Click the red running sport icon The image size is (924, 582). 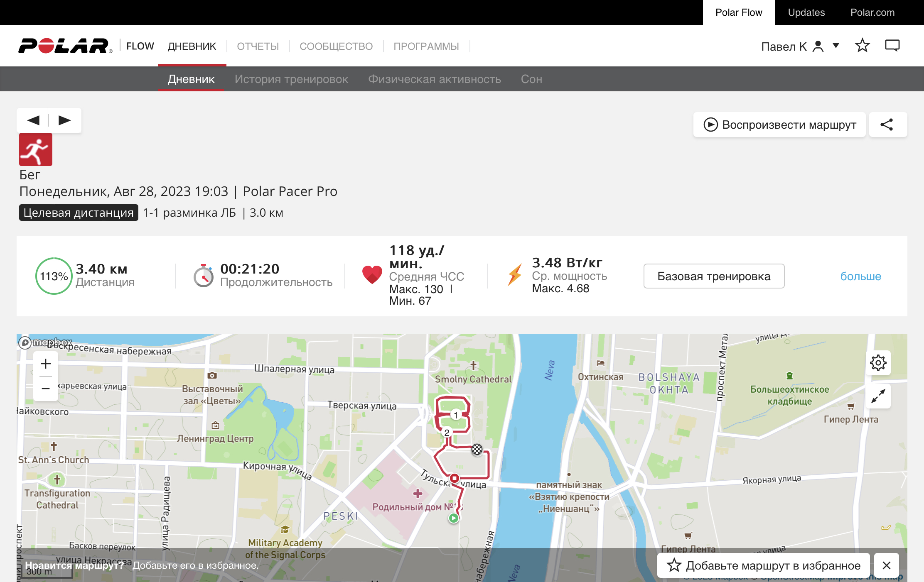click(x=36, y=149)
